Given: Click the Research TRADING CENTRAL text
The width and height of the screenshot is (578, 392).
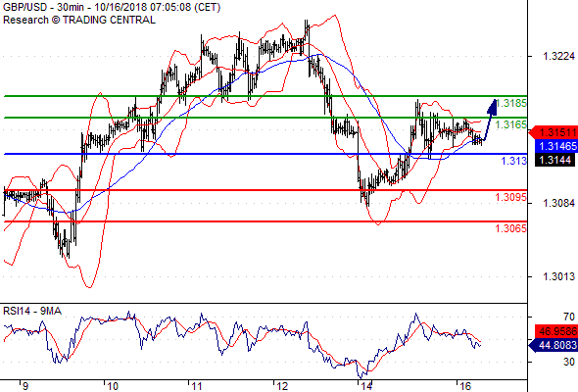Looking at the screenshot, I should 79,20.
